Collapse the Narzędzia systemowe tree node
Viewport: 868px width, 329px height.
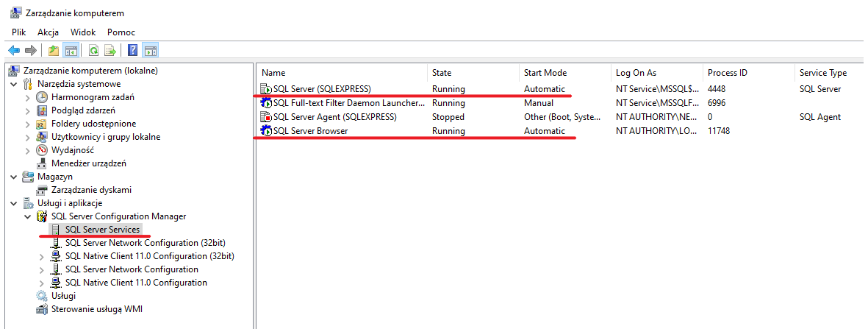pyautogui.click(x=14, y=85)
